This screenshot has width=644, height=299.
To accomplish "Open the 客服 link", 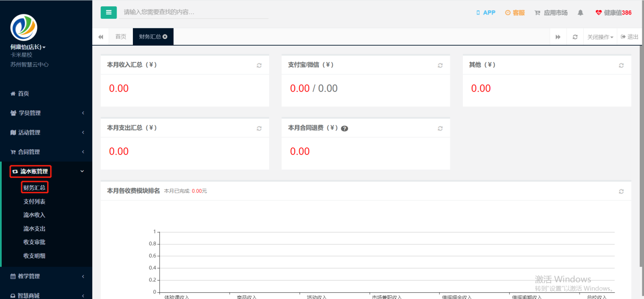I will tap(515, 13).
